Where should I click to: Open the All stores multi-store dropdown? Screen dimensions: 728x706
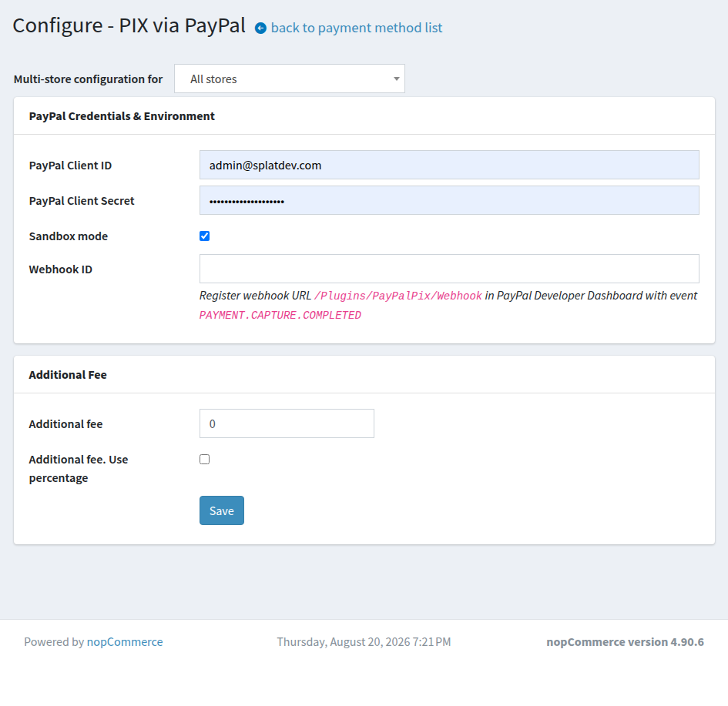pyautogui.click(x=289, y=79)
